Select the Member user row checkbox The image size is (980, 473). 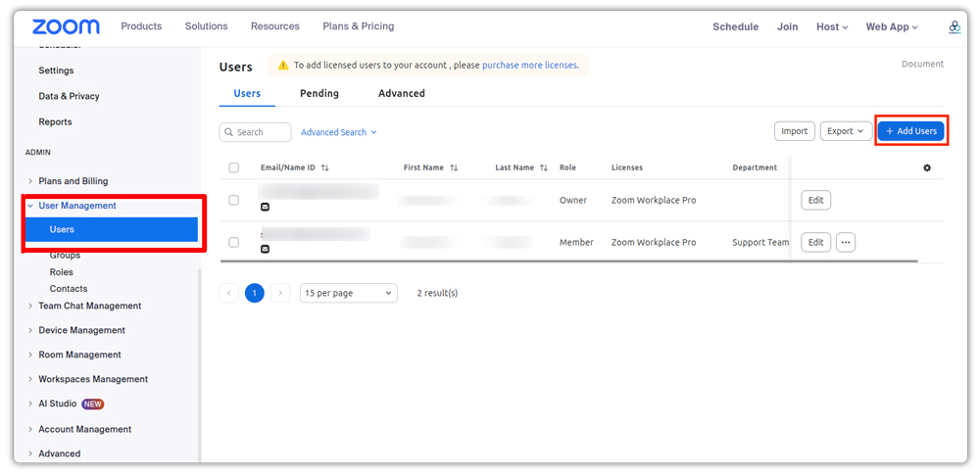[233, 242]
